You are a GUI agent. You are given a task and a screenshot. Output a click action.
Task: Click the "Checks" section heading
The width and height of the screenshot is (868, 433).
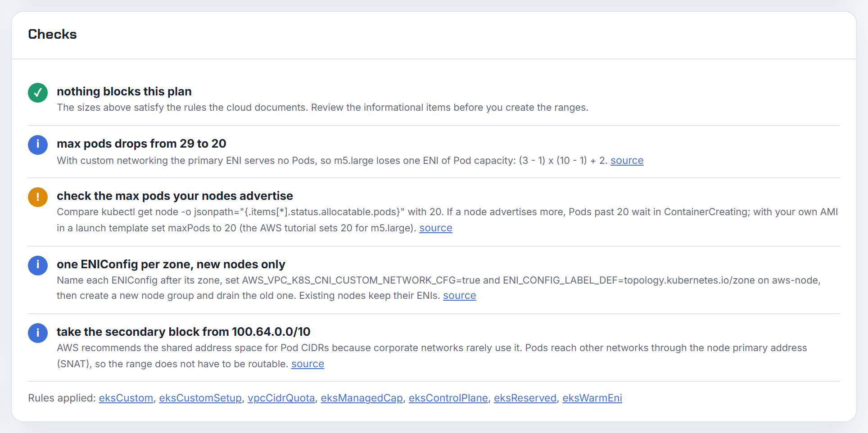point(52,34)
